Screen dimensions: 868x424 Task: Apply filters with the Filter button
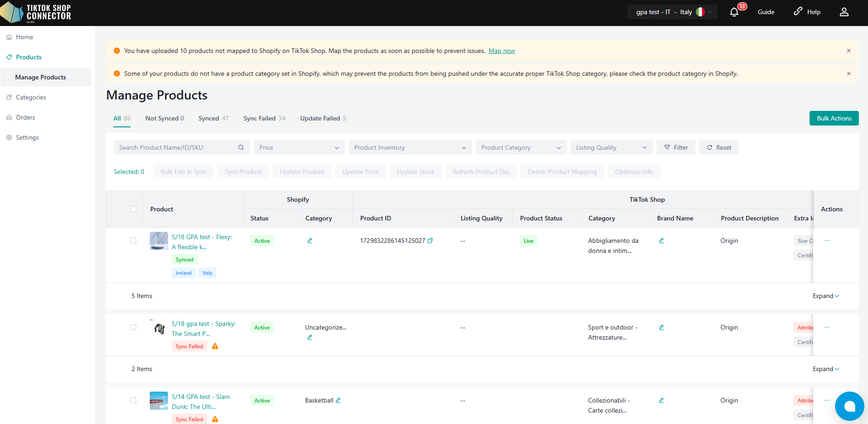point(676,147)
